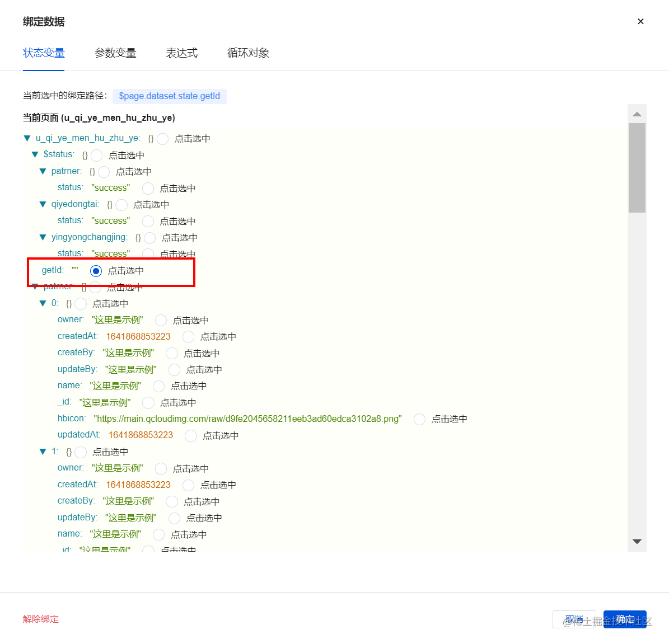This screenshot has width=669, height=644.
Task: Confirm with the 确定 button
Action: (625, 619)
